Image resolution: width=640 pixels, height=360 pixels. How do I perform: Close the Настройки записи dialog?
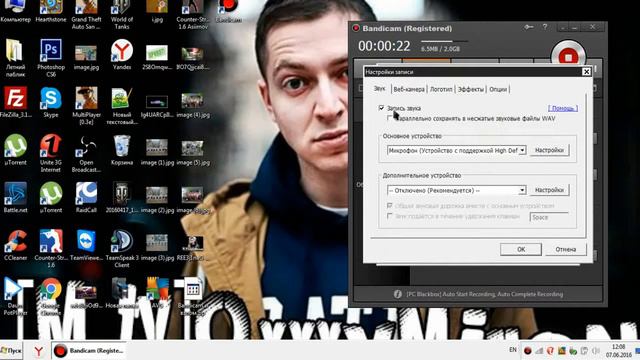point(587,72)
